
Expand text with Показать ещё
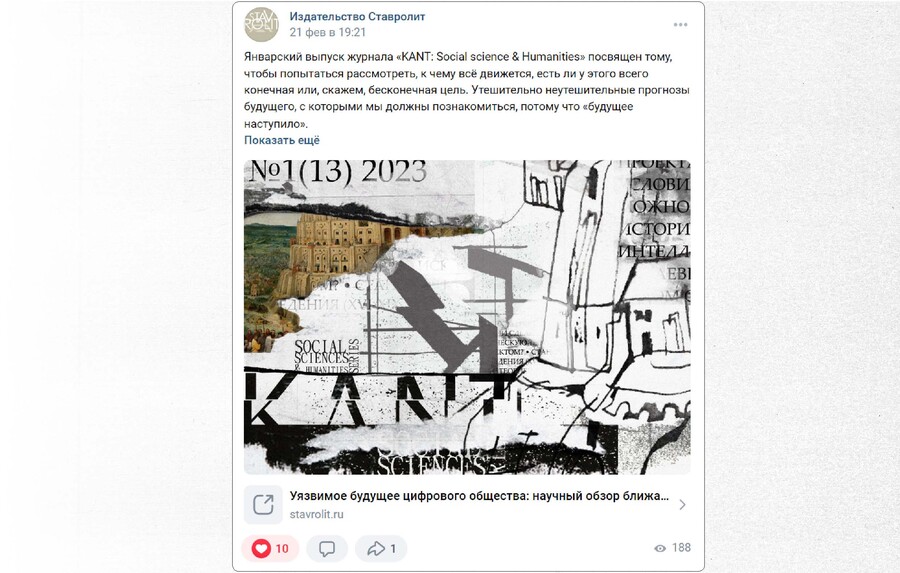tap(282, 140)
